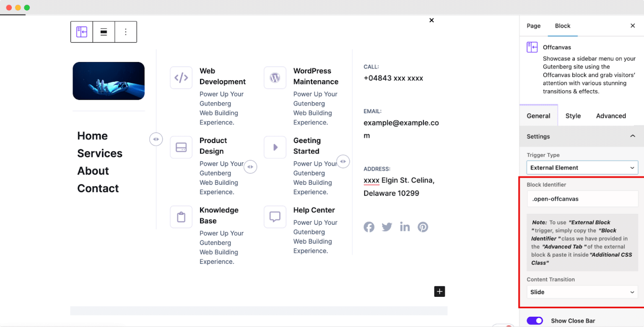Click the Services navigation link
The height and width of the screenshot is (327, 644).
point(100,153)
